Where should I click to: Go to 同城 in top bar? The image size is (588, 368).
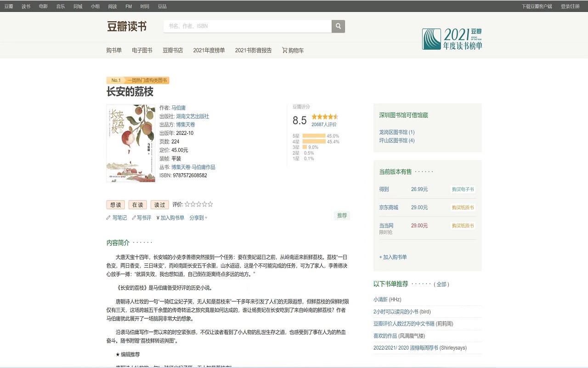pos(78,6)
